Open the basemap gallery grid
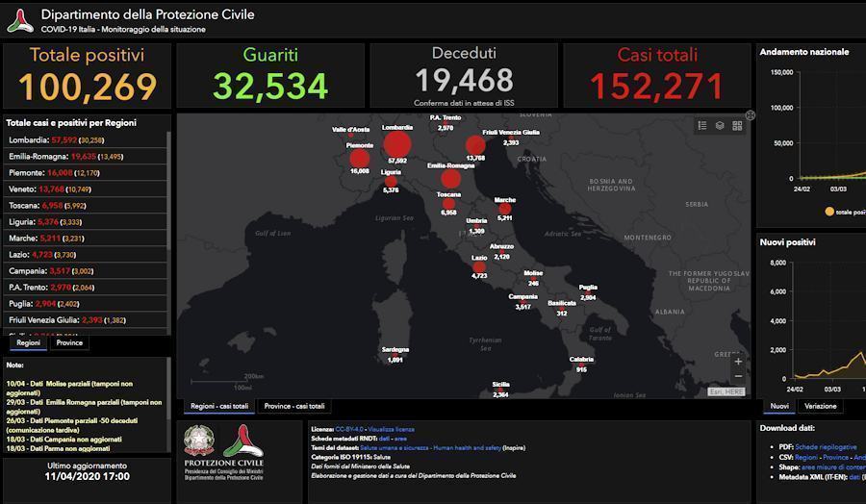Screen dimensions: 866x504 [737, 125]
